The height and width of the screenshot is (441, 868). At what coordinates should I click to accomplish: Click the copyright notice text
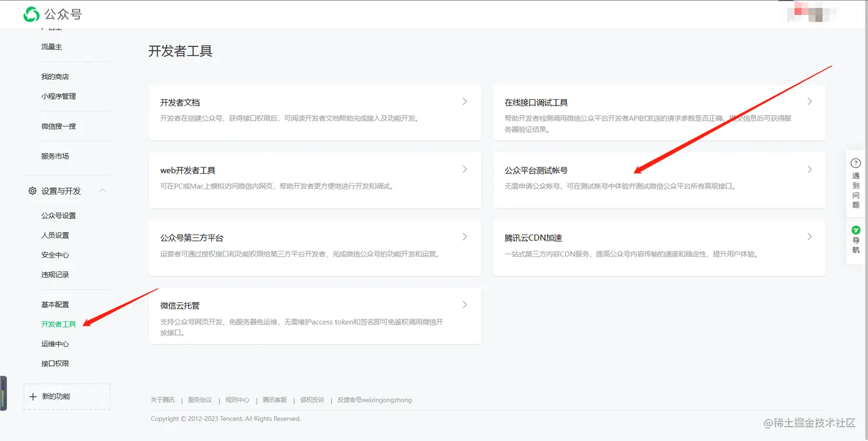[226, 419]
